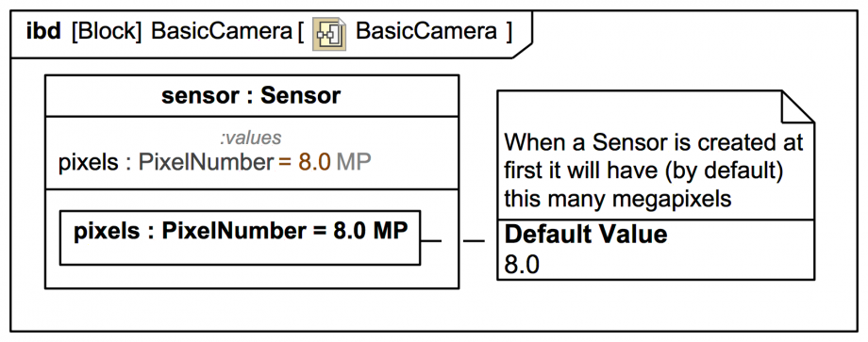This screenshot has height=342, width=868.
Task: Click the brown 8.0 default value text
Action: click(314, 162)
